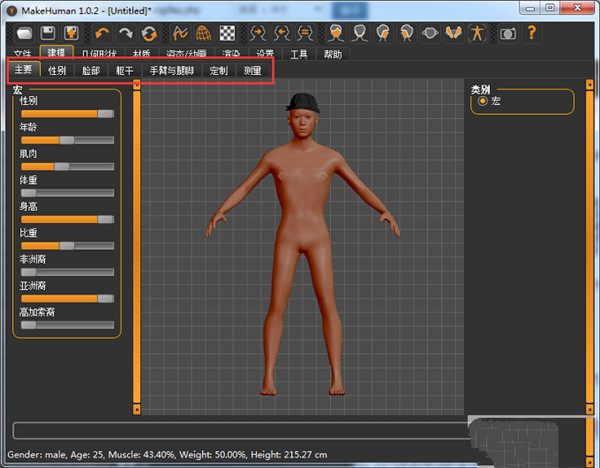Select the 宏 radio button under 类别
600x468 pixels.
(x=483, y=102)
